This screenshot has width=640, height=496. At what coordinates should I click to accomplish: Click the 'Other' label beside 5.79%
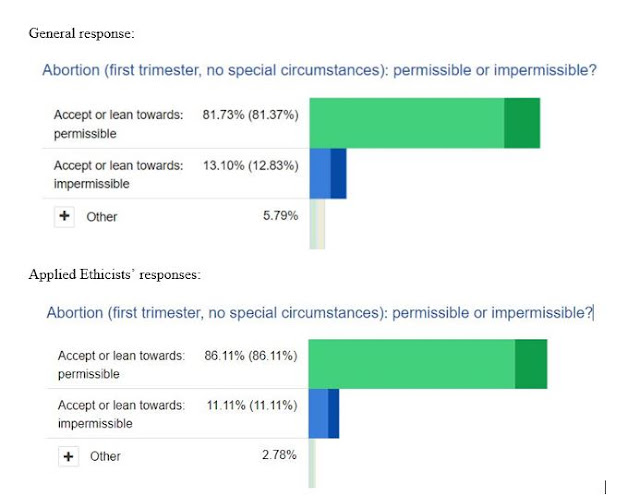pyautogui.click(x=101, y=216)
